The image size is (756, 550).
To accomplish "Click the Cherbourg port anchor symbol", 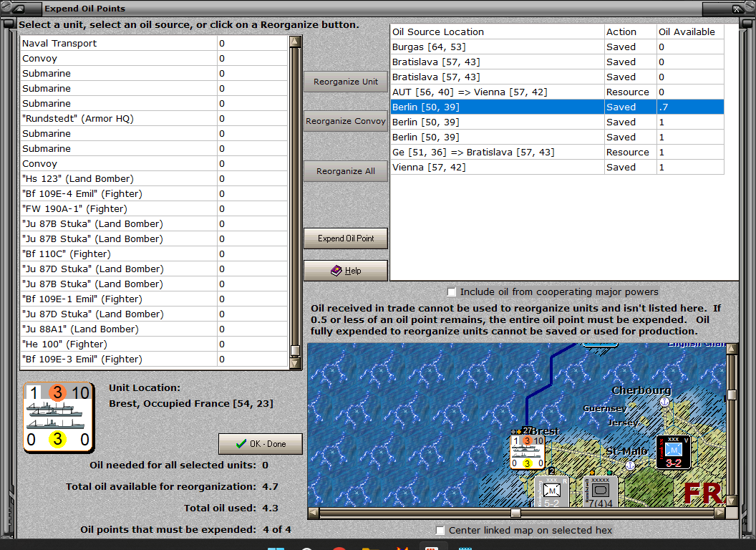I will pos(665,402).
